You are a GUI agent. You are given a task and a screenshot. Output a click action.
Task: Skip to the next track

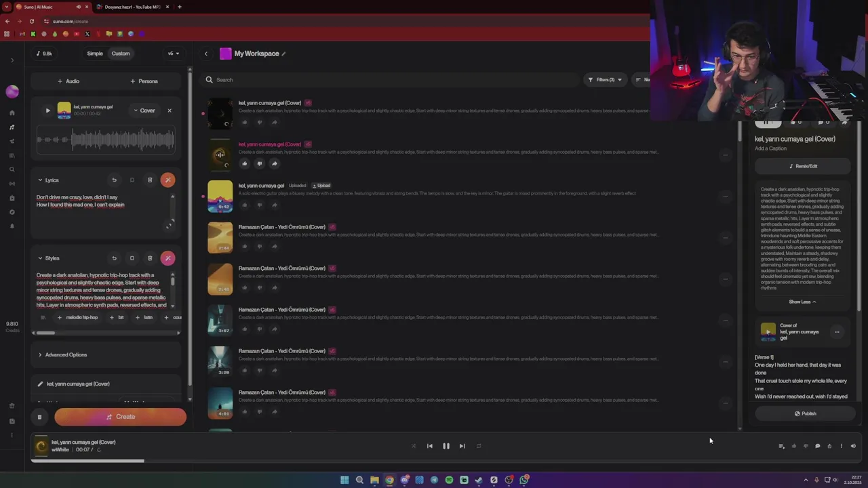point(462,446)
